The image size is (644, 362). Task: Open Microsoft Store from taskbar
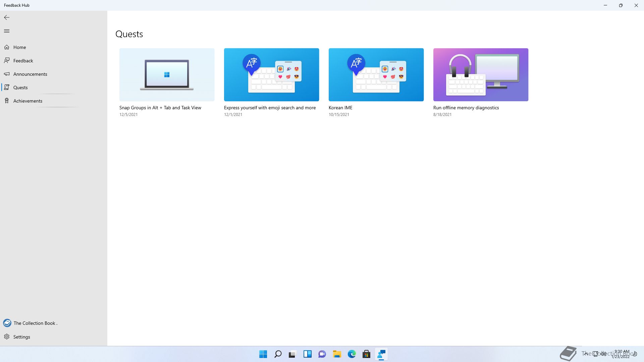tap(367, 354)
